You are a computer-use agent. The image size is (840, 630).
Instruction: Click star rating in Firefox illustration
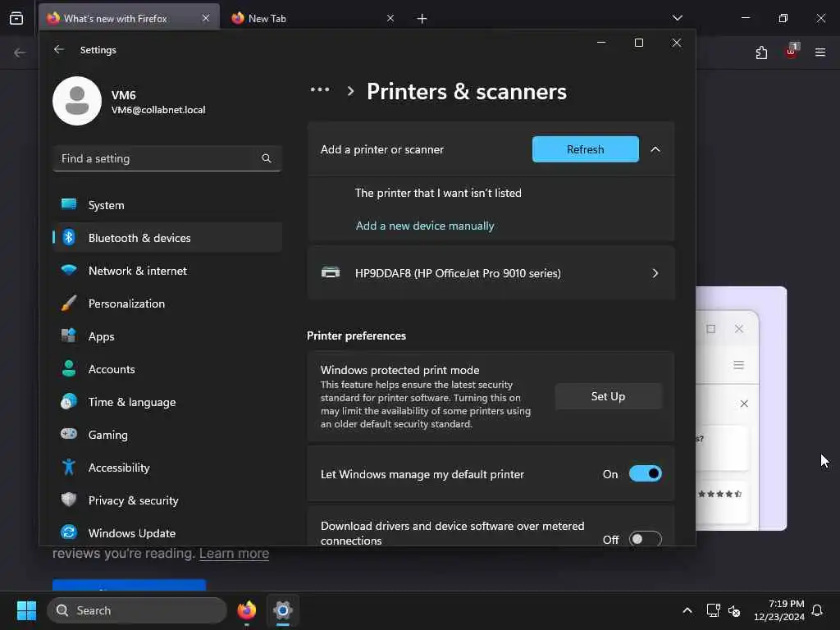(720, 494)
